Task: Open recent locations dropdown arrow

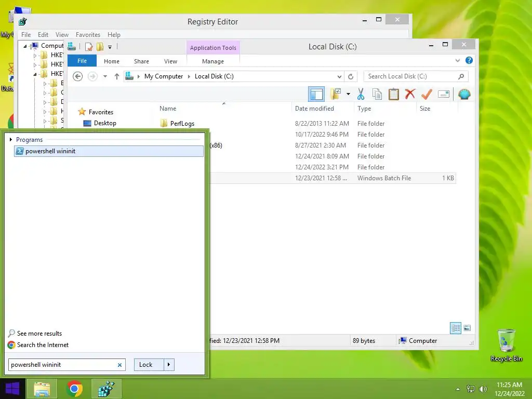Action: [x=105, y=76]
